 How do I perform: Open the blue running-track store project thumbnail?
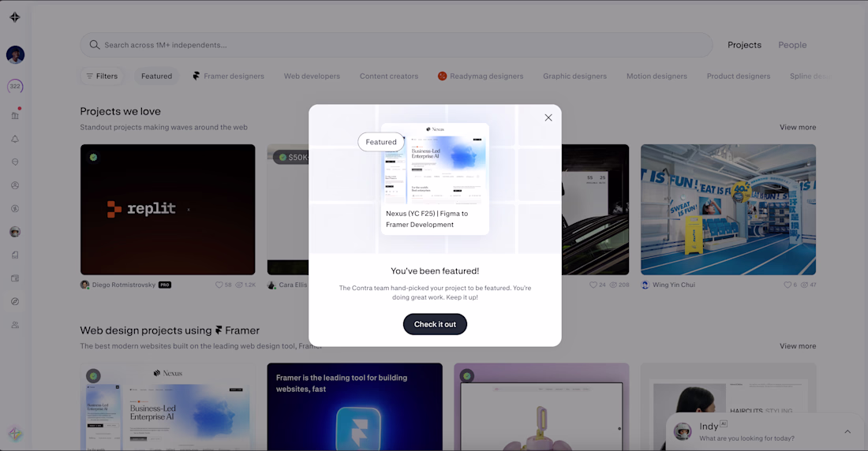pos(728,210)
